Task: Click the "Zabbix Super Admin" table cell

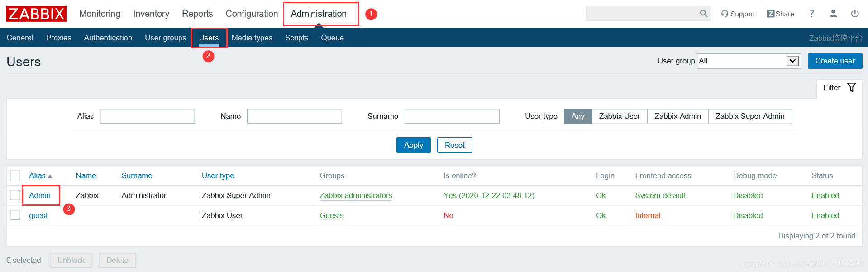Action: click(x=236, y=195)
